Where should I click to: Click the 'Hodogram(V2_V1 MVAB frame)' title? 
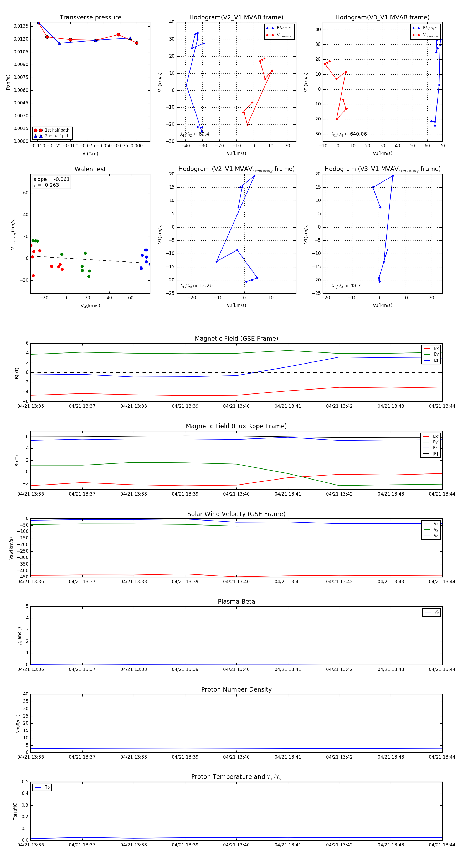tap(236, 18)
